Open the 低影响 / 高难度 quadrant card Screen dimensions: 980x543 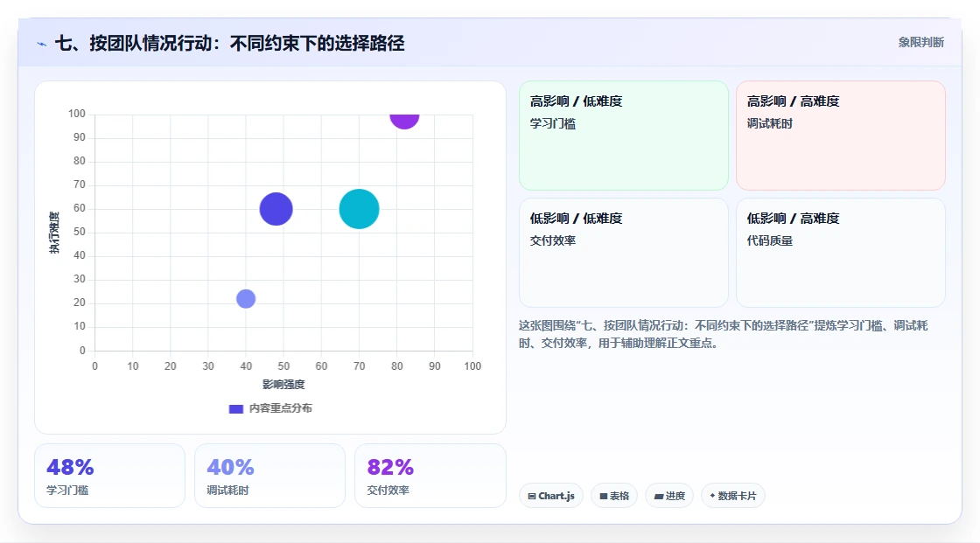(x=841, y=253)
